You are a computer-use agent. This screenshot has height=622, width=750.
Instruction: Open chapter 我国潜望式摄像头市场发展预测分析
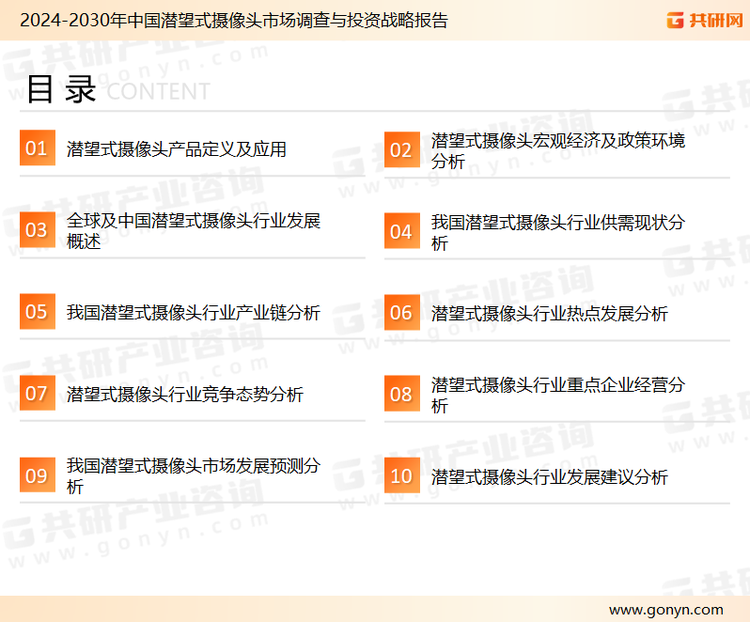pos(194,476)
